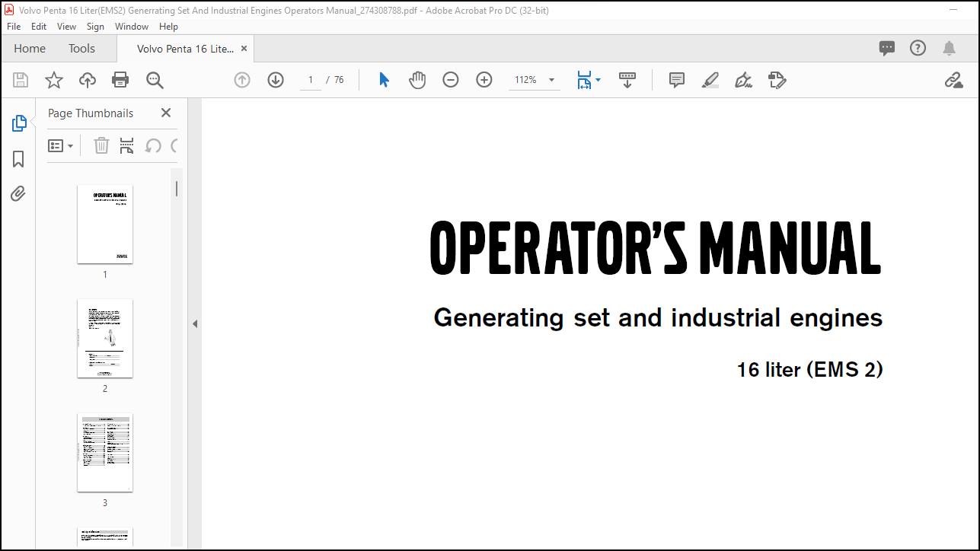The width and height of the screenshot is (980, 551).
Task: Add a sticky note comment
Action: pos(677,80)
